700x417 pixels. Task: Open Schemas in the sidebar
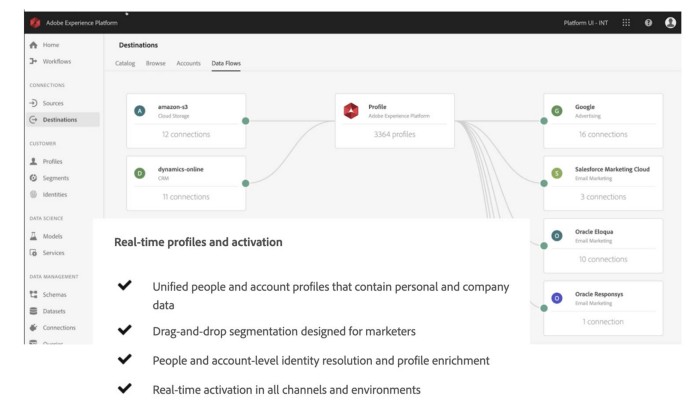coord(54,294)
